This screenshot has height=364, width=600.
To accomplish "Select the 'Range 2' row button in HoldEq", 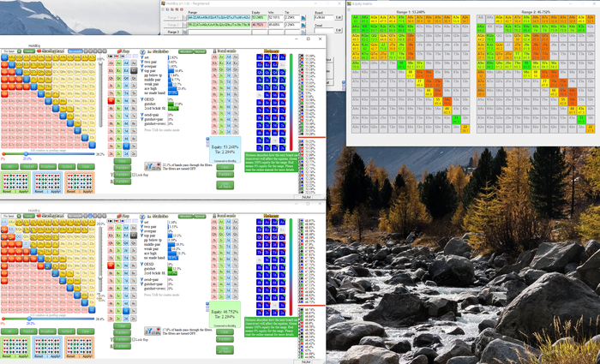I will (x=172, y=25).
